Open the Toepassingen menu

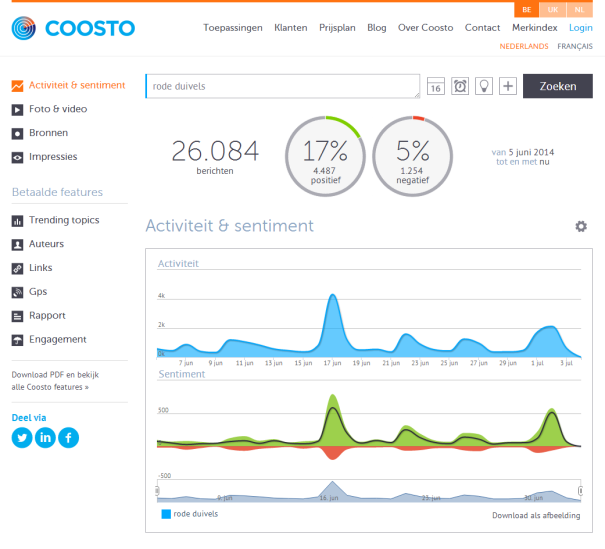click(233, 28)
